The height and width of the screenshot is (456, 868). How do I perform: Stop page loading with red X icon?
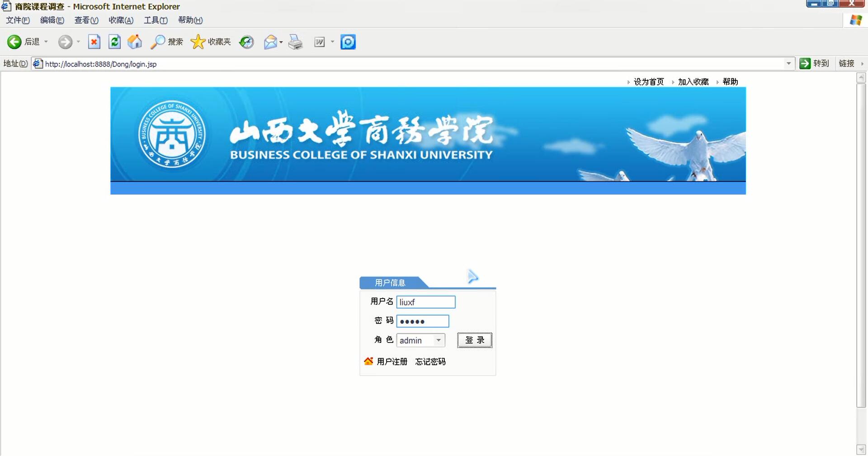click(x=94, y=42)
